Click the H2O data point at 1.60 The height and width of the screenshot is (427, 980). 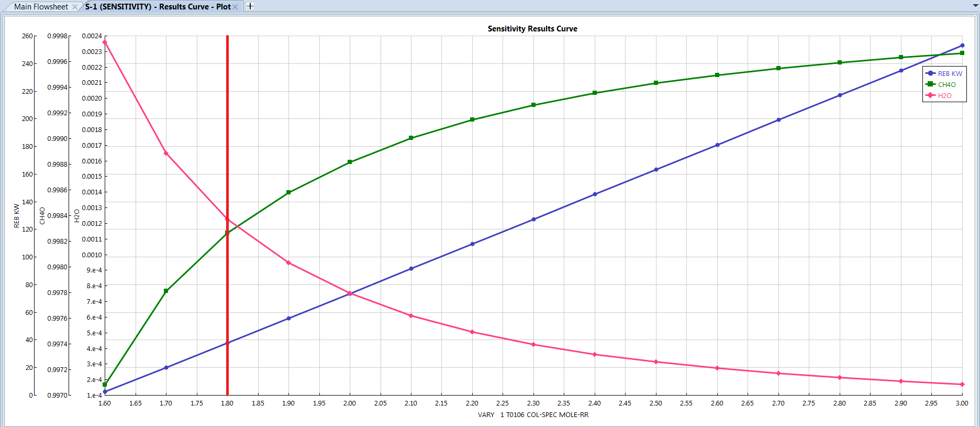pos(105,42)
